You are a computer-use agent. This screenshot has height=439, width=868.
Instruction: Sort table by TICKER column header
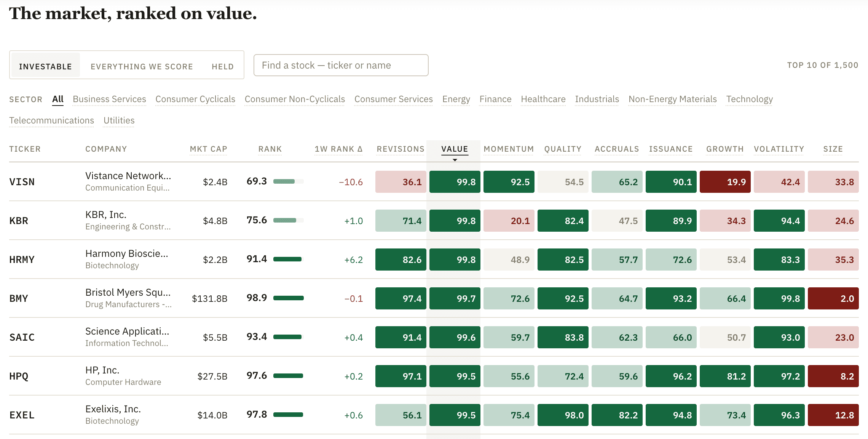coord(25,149)
